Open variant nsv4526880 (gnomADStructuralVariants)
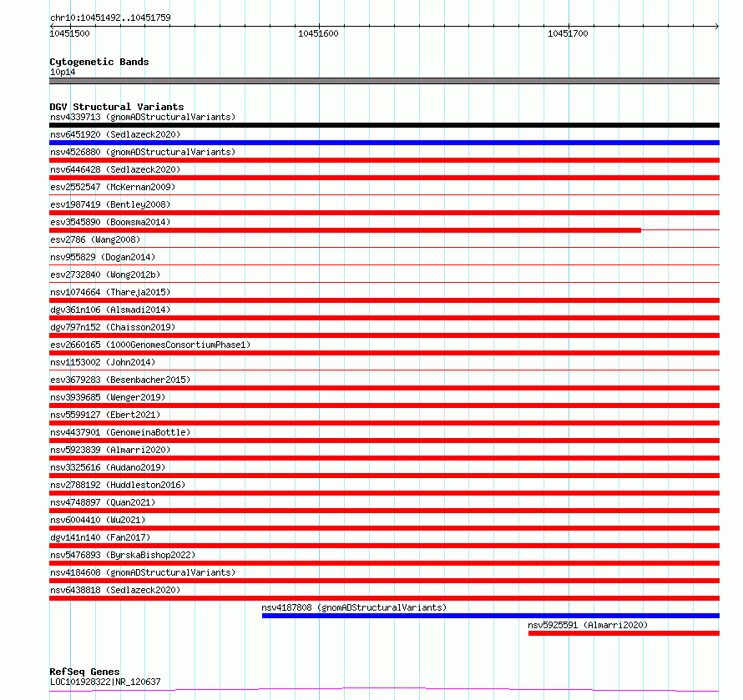Viewport: 743px width, 700px height. tap(143, 152)
